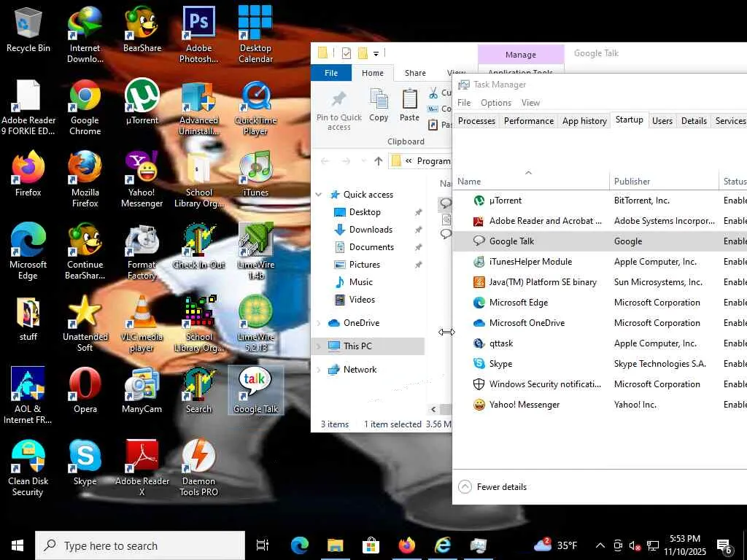This screenshot has width=747, height=560.
Task: Select the QuickTime Player desktop icon
Action: tap(255, 108)
